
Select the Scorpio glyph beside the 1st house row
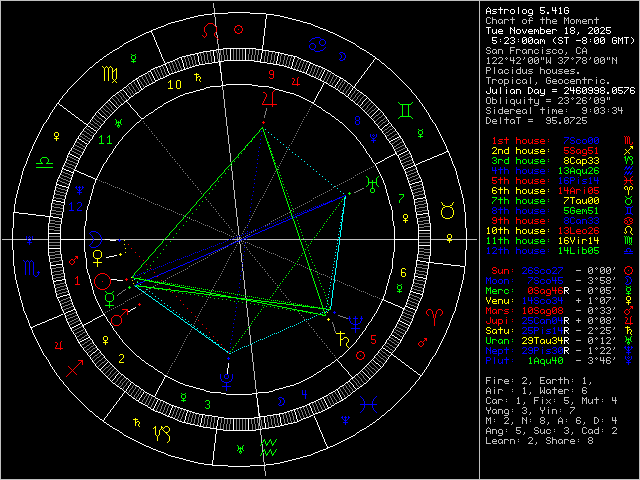629,140
